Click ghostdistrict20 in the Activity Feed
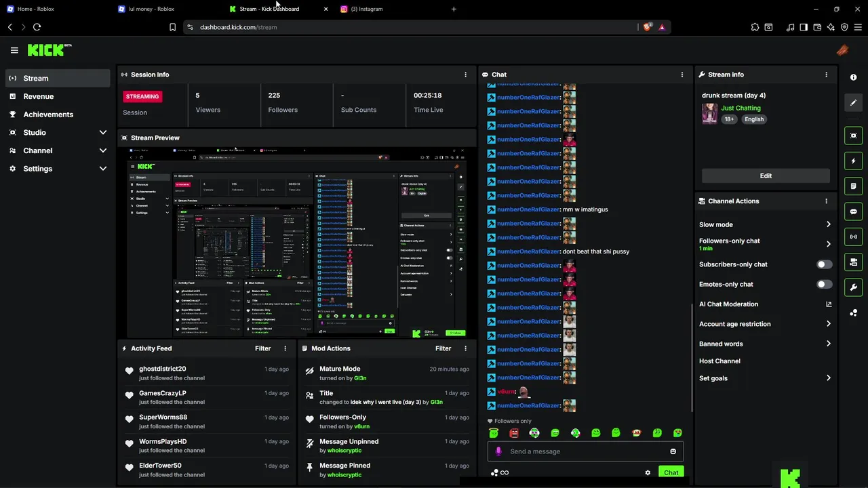This screenshot has height=488, width=868. [x=162, y=369]
